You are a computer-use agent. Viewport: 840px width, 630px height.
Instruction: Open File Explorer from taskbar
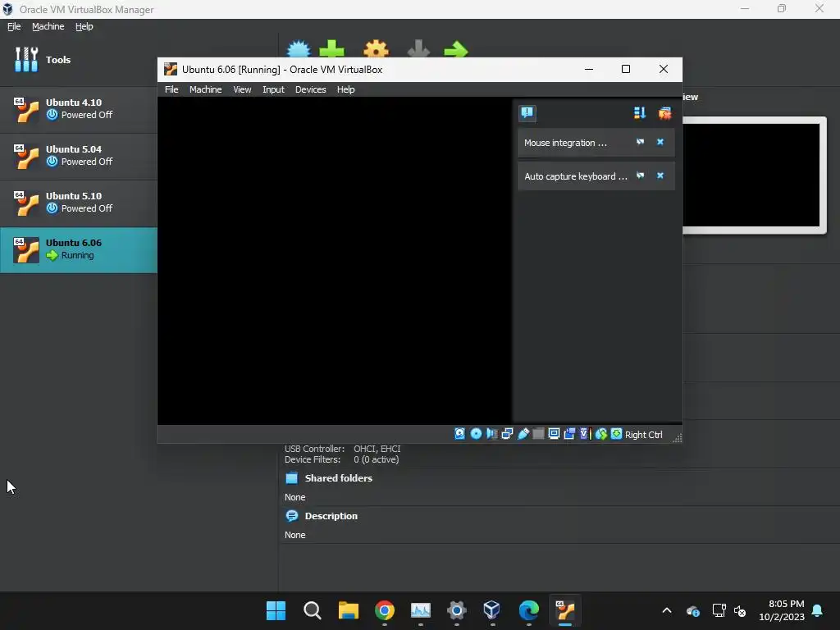(348, 610)
